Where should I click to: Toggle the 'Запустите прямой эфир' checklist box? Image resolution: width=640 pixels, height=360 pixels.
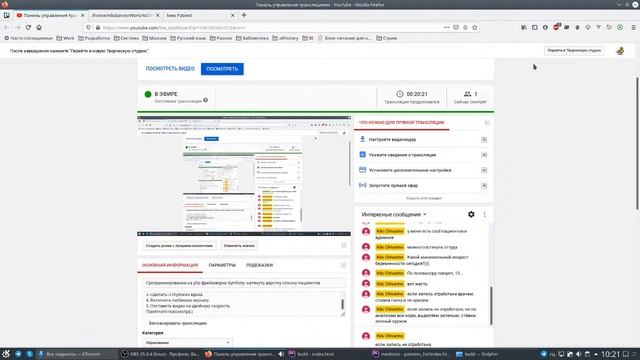point(484,186)
